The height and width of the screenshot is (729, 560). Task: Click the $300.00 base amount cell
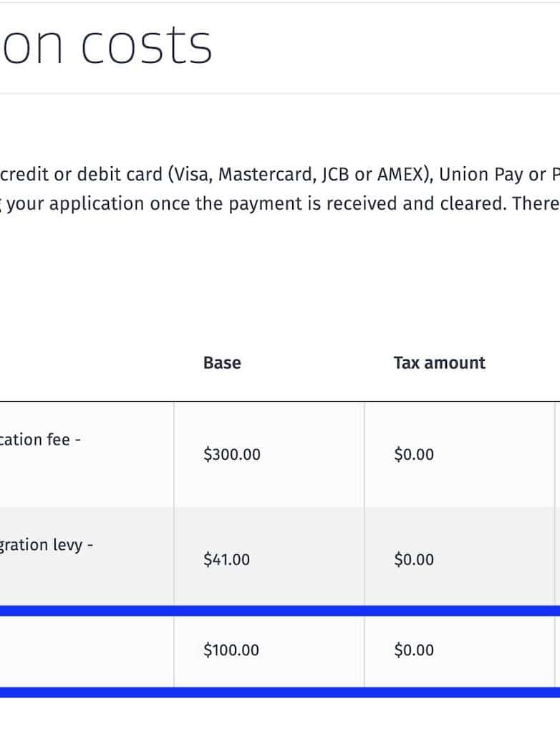[x=232, y=455]
